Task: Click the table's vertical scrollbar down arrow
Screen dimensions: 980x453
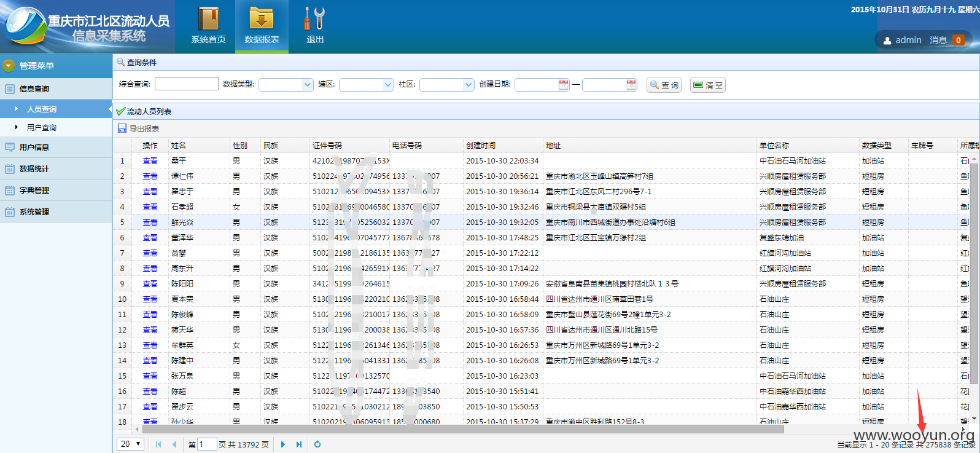Action: (974, 419)
